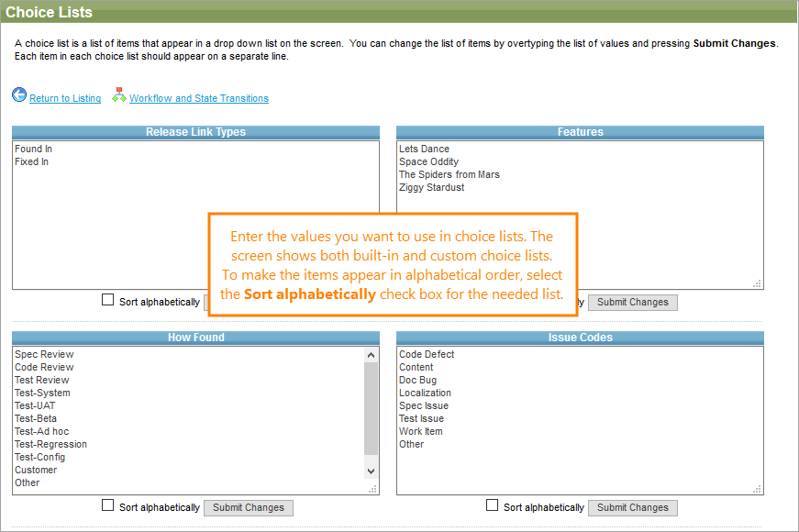Click 'Test-Config' in How Found
Image resolution: width=799 pixels, height=532 pixels.
tap(40, 457)
